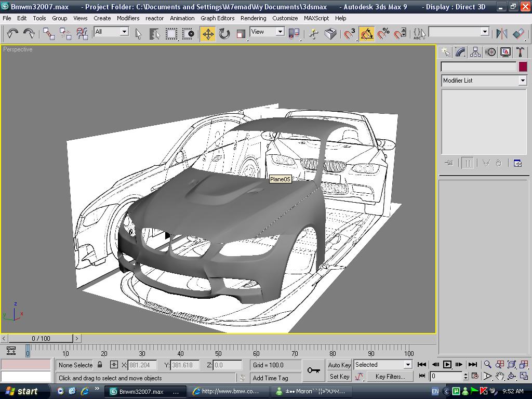Open the Key Filters dialog

pyautogui.click(x=390, y=376)
